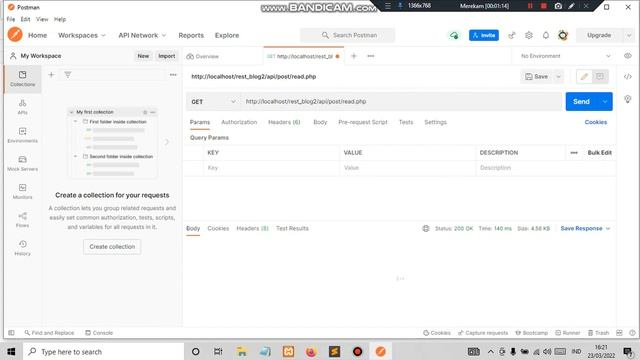Open the Environments sidebar panel

pyautogui.click(x=22, y=135)
